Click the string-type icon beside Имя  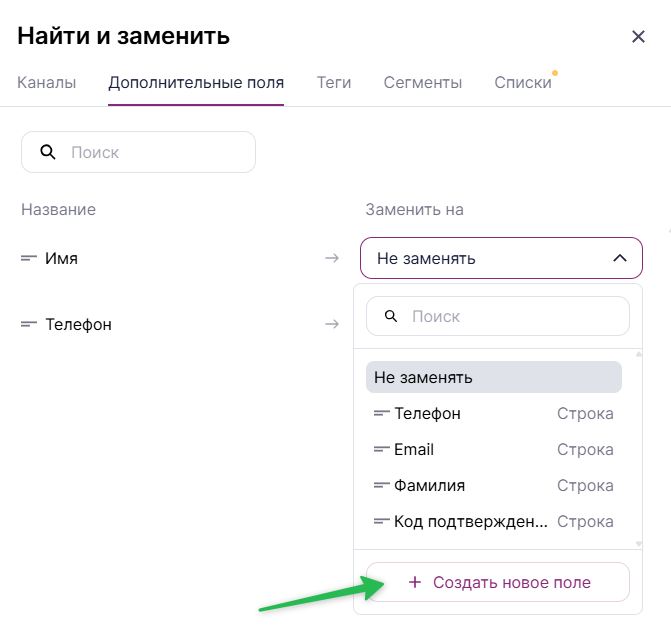(x=29, y=258)
